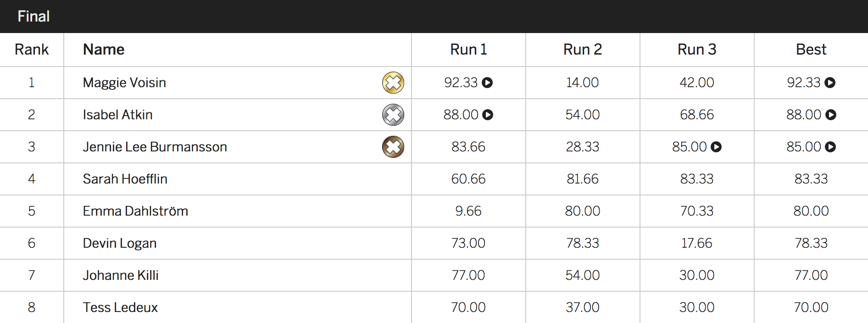Image resolution: width=868 pixels, height=323 pixels.
Task: Click the Run 2 column header
Action: 583,50
